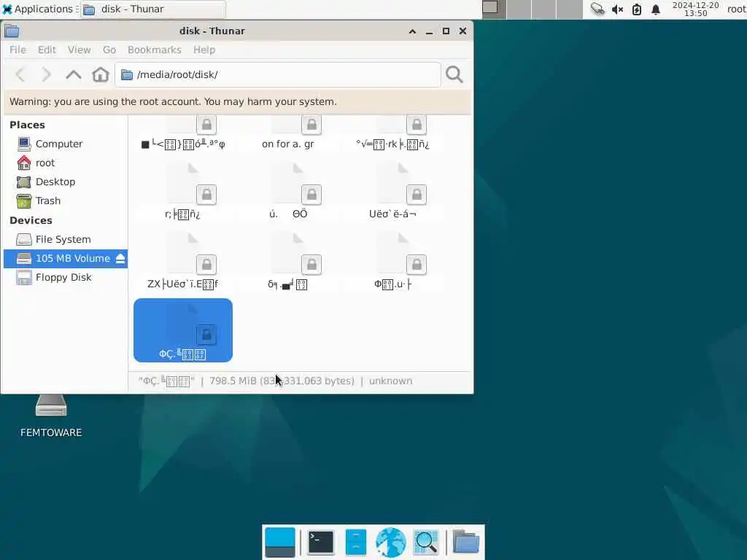Go forward with the right arrow button
Image resolution: width=747 pixels, height=560 pixels.
pos(46,75)
